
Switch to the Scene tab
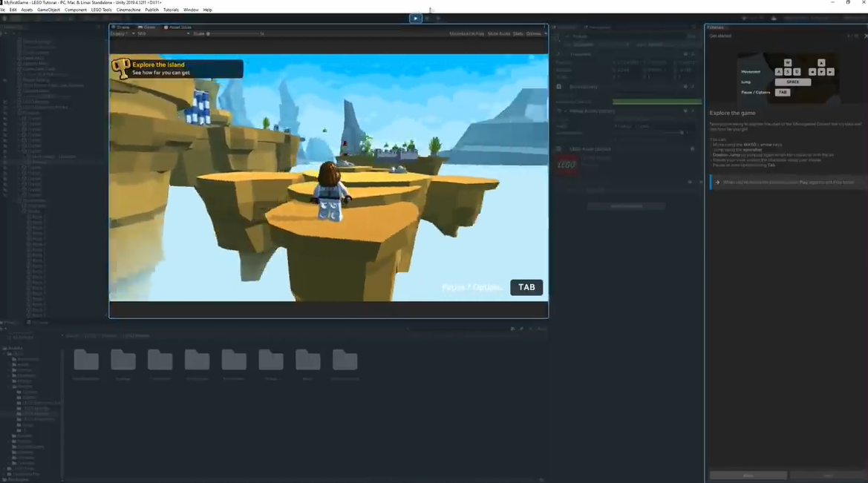121,27
